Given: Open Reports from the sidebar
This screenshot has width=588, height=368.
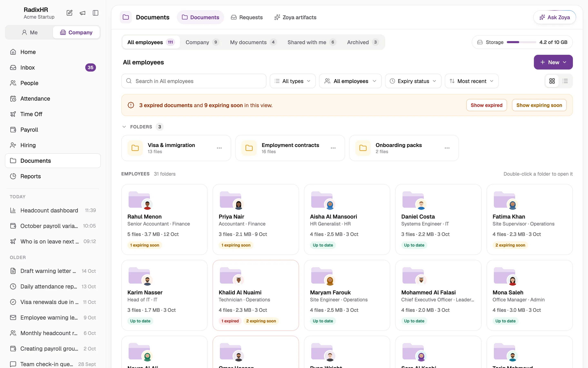Looking at the screenshot, I should pyautogui.click(x=53, y=176).
